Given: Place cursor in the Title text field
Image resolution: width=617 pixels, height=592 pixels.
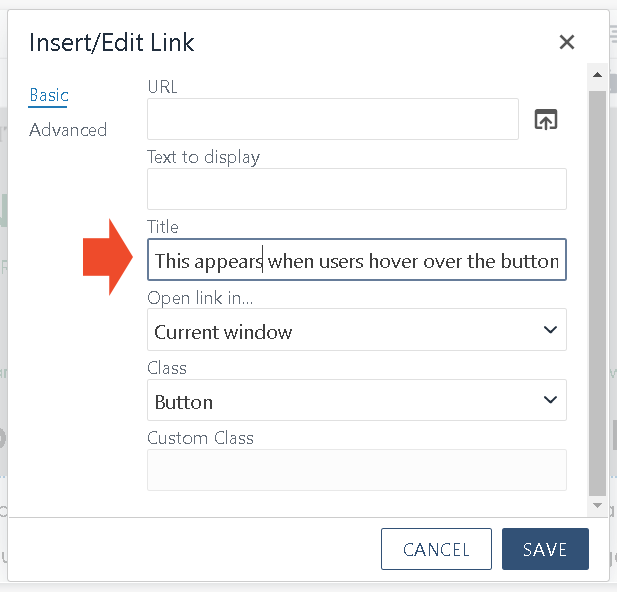Looking at the screenshot, I should click(357, 259).
